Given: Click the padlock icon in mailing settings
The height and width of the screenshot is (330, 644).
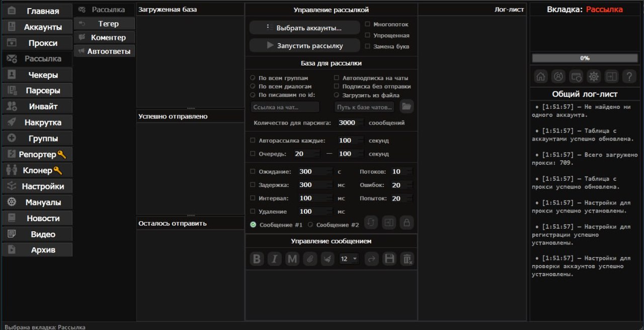Looking at the screenshot, I should click(406, 222).
